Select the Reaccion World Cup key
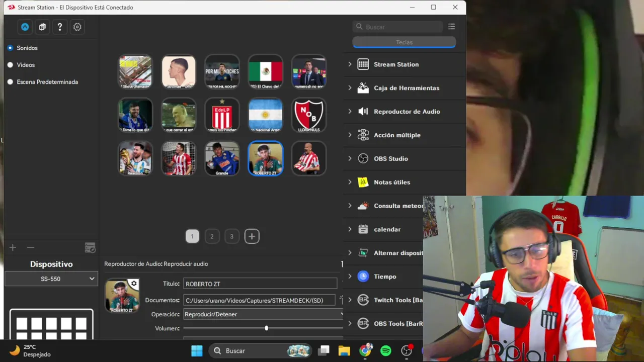The width and height of the screenshot is (644, 362). pos(135,158)
